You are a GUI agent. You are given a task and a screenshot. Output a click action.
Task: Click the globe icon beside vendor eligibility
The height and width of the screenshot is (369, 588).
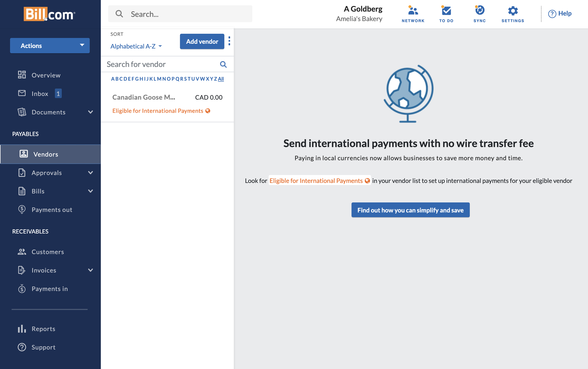(208, 111)
